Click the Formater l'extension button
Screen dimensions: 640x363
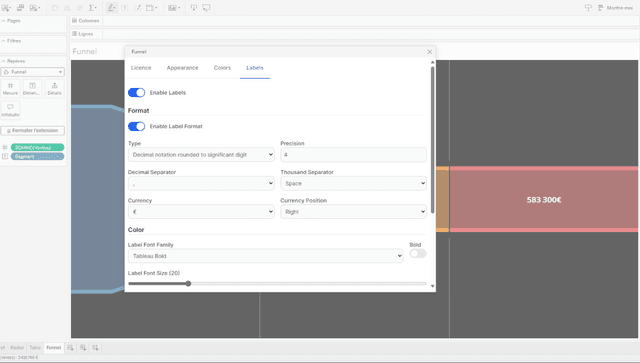point(33,131)
